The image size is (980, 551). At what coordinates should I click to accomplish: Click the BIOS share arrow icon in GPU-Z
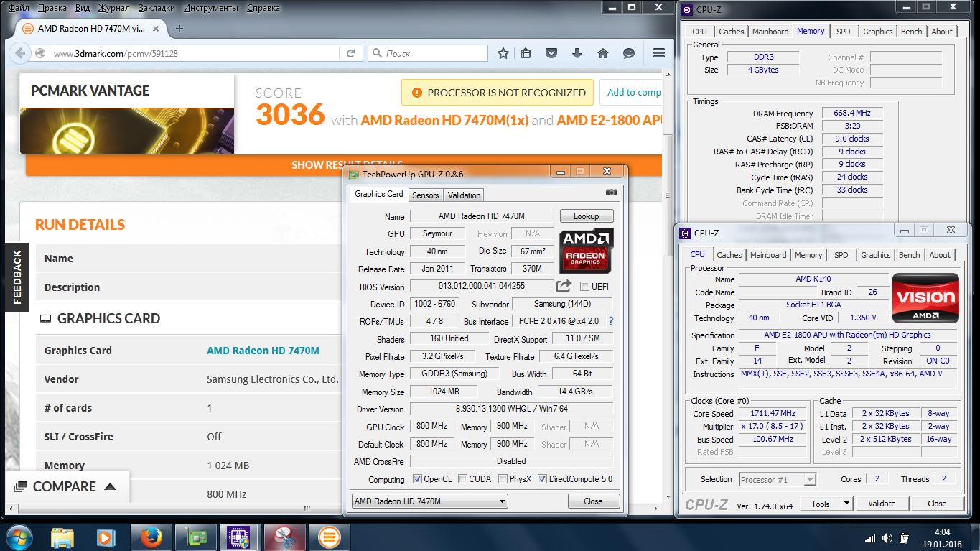(x=564, y=285)
